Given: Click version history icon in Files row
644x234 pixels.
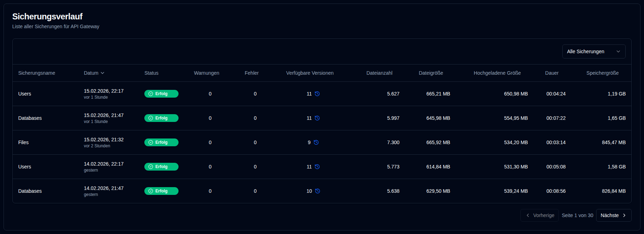Looking at the screenshot, I should pyautogui.click(x=316, y=142).
